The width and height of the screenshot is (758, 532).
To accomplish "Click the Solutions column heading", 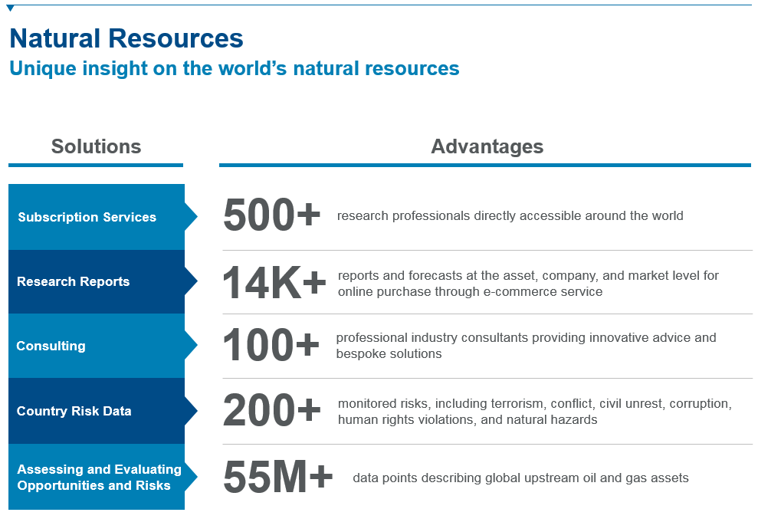I will click(x=96, y=146).
